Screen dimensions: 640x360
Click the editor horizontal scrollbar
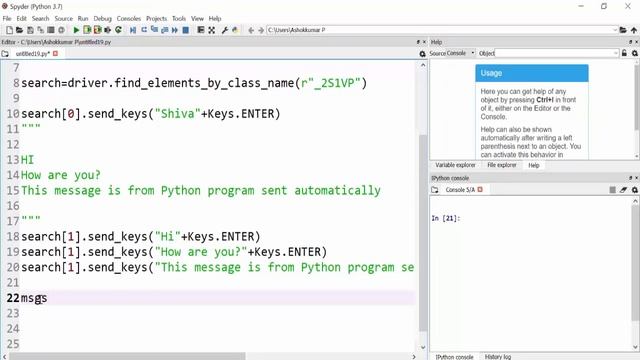tap(127, 356)
